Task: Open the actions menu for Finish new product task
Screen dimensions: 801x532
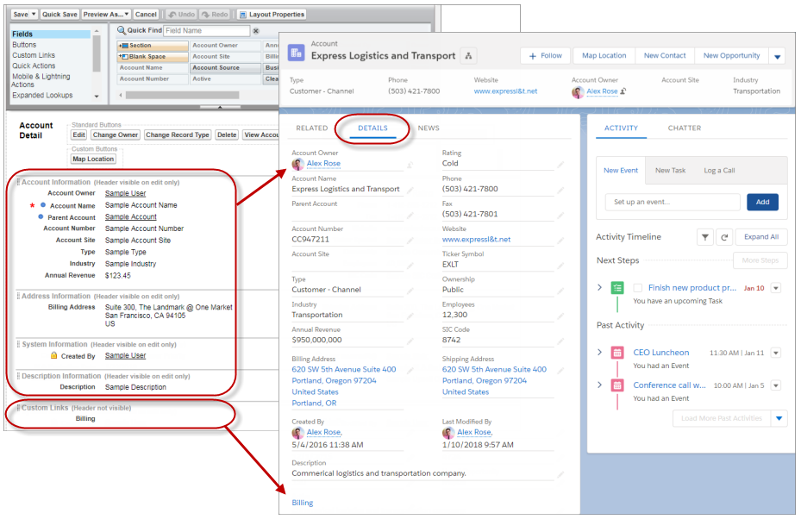Action: click(x=776, y=288)
